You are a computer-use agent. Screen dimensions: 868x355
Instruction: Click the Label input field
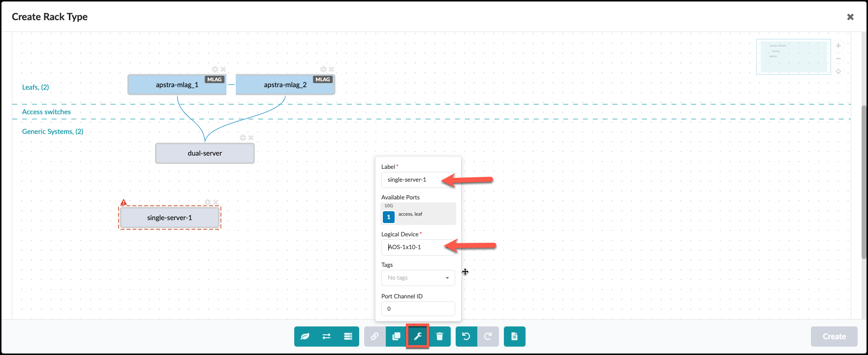click(x=418, y=180)
